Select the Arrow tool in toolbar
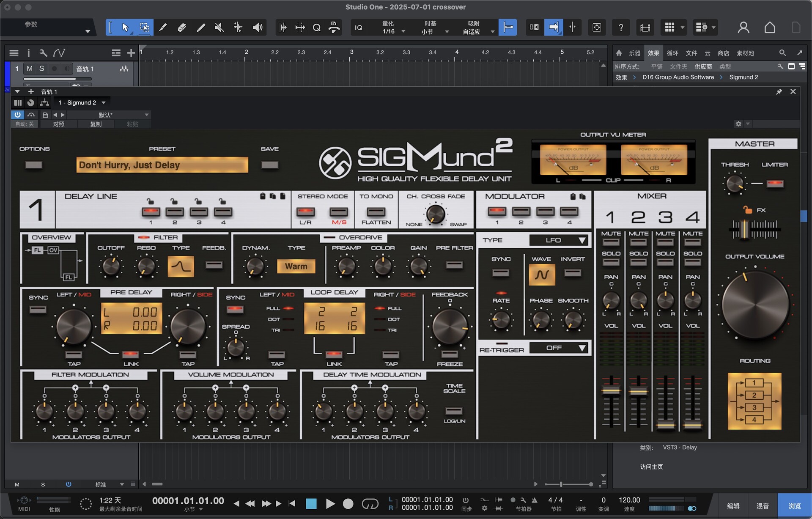Image resolution: width=812 pixels, height=519 pixels. tap(125, 27)
